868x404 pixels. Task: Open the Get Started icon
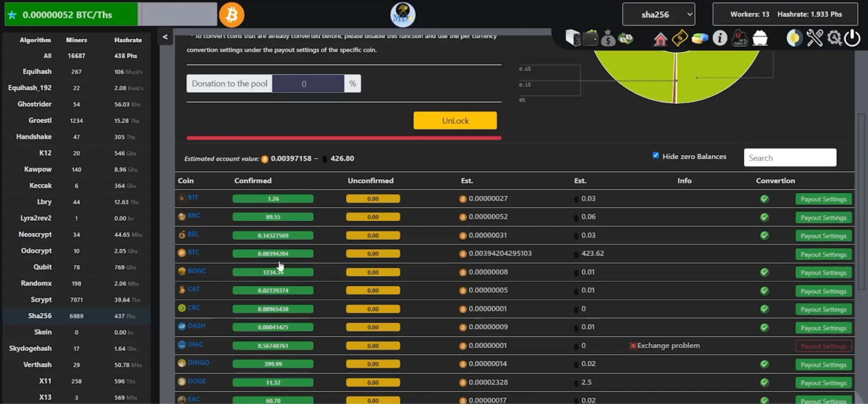[740, 38]
